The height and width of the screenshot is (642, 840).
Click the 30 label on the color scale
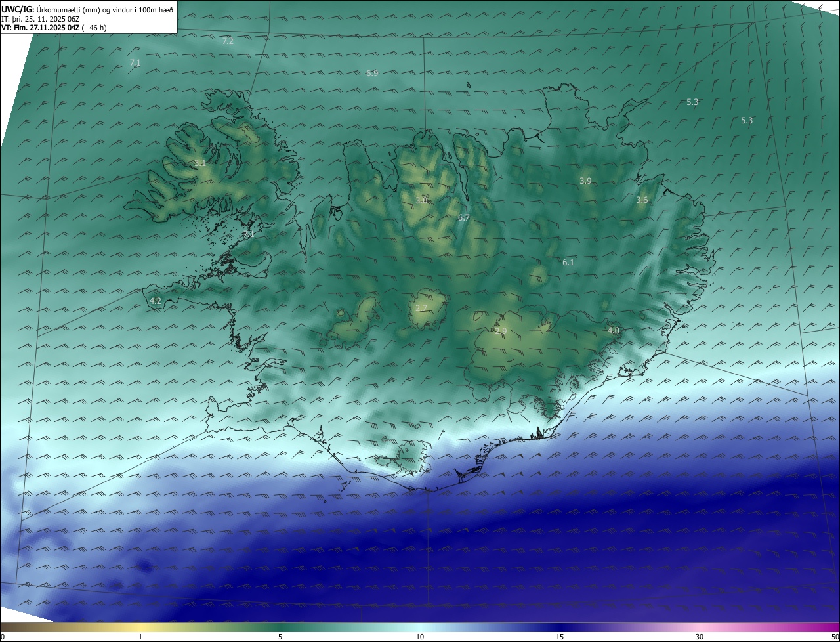click(700, 637)
